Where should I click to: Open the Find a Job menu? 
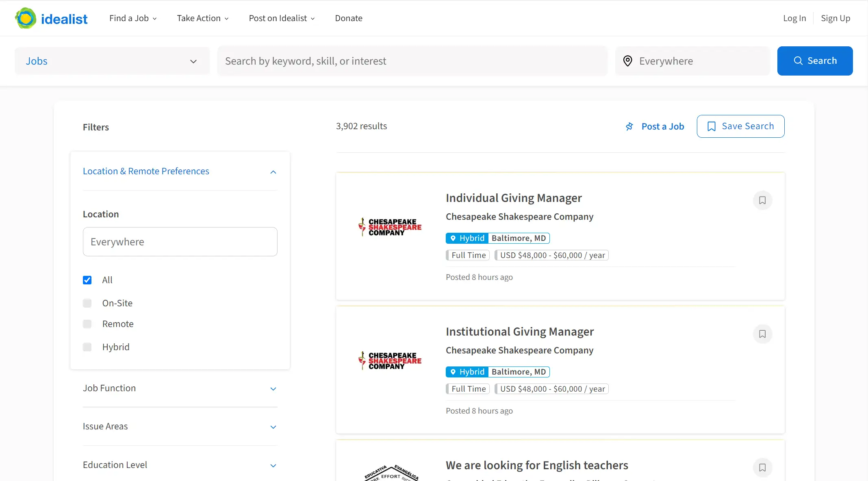tap(133, 18)
